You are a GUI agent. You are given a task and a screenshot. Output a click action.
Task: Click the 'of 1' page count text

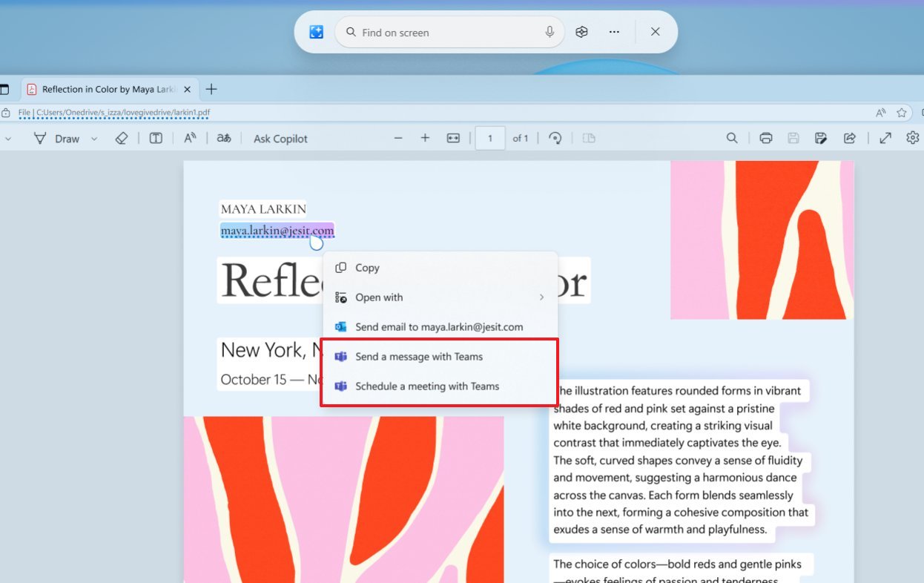click(x=521, y=139)
